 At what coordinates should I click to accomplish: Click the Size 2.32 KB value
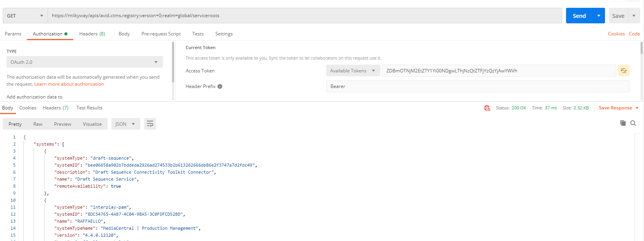pos(581,108)
